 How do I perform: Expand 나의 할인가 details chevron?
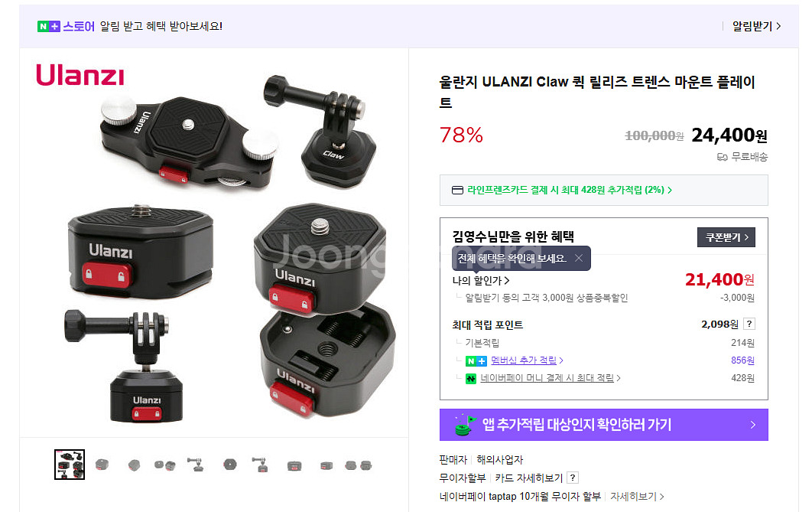[506, 280]
